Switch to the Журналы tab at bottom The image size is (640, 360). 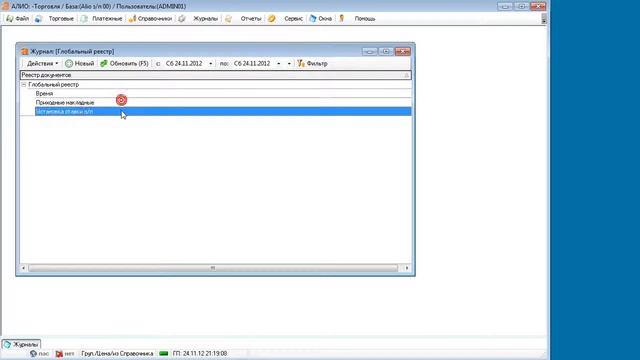(21, 344)
